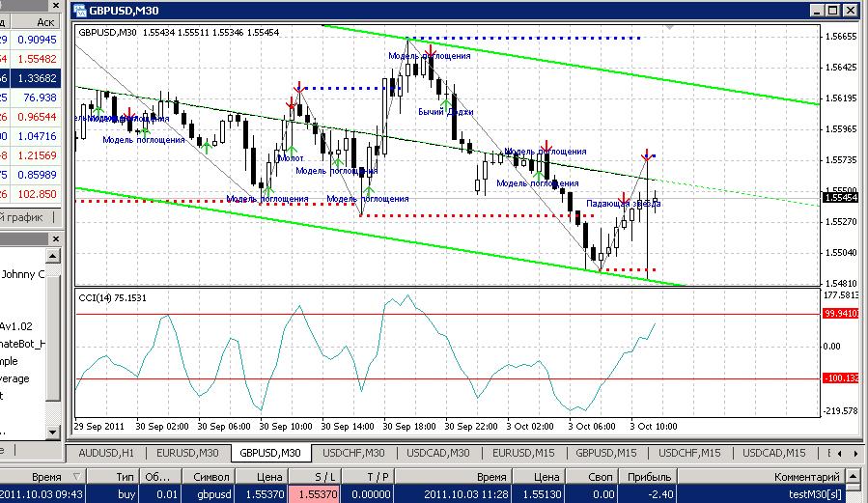The width and height of the screenshot is (868, 503).
Task: Click the red -100.132 CCI level label
Action: [x=841, y=377]
